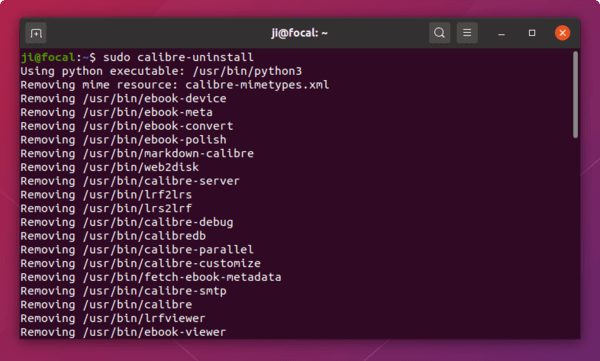Screen dimensions: 600x361
Task: Click the line Removing /usr/bin/calibre-server
Action: coord(130,181)
